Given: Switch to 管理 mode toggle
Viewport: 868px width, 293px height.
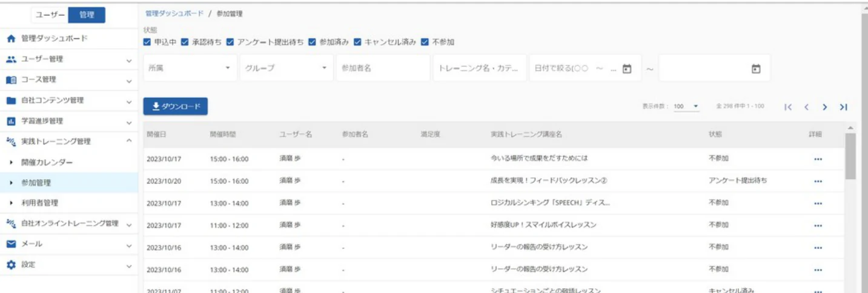Looking at the screenshot, I should (x=87, y=15).
